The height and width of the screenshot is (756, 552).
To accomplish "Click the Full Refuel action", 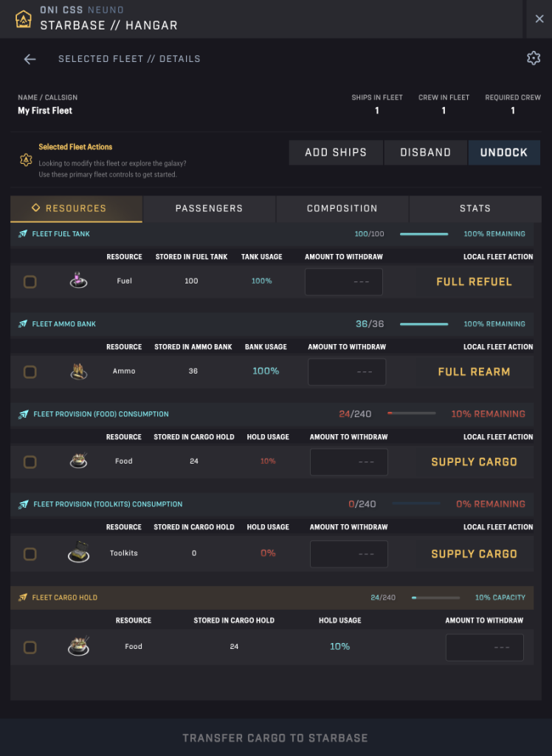I will click(474, 281).
